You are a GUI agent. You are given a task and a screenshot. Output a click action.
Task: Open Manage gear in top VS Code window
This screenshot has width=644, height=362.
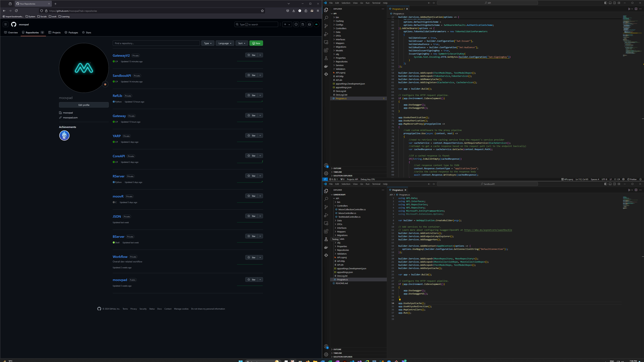tap(326, 173)
